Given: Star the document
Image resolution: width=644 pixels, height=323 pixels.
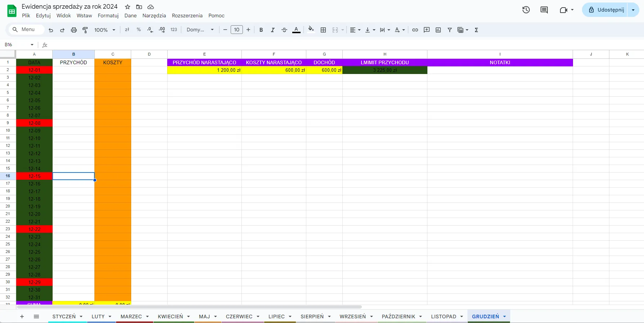Looking at the screenshot, I should 128,7.
